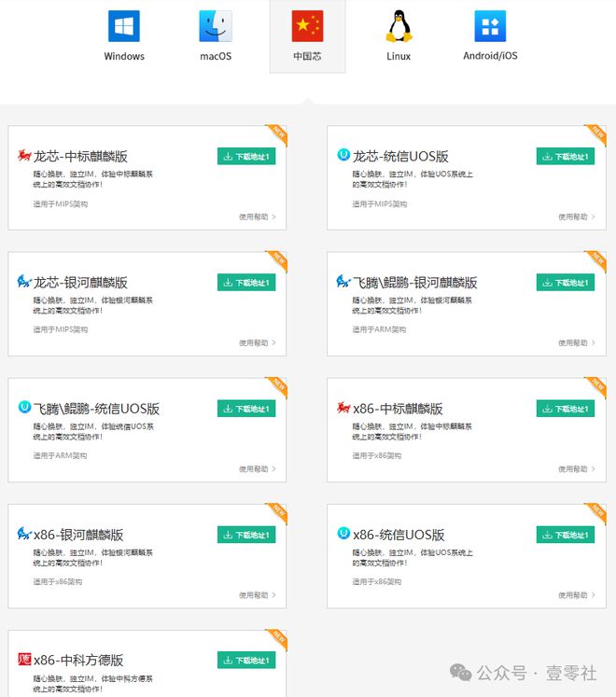Click UOS logo of 龙芯-统信UOS版
Screen dimensions: 616x697
coord(343,155)
